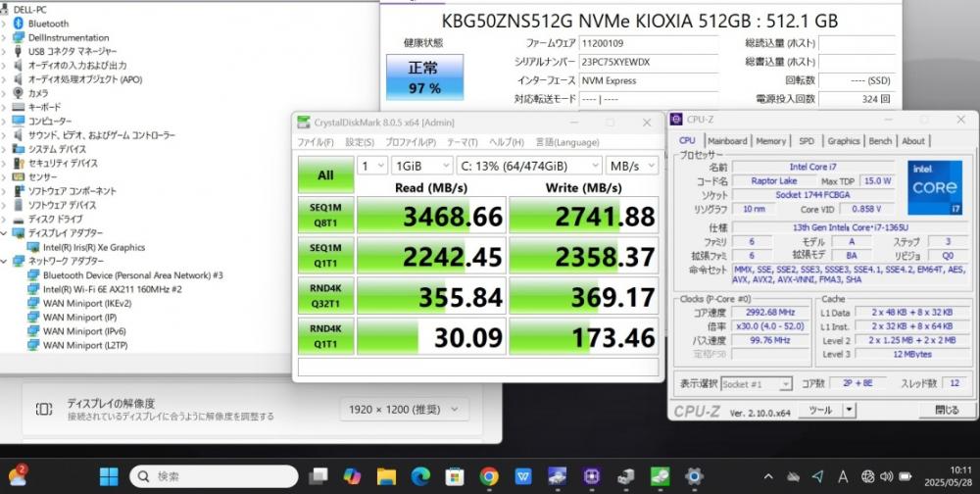Switch to the Graphics tab in CPU-Z

coord(844,141)
